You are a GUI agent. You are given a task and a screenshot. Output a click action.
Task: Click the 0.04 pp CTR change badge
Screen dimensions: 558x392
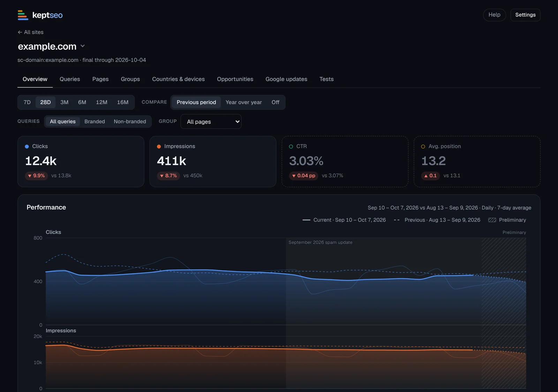303,176
